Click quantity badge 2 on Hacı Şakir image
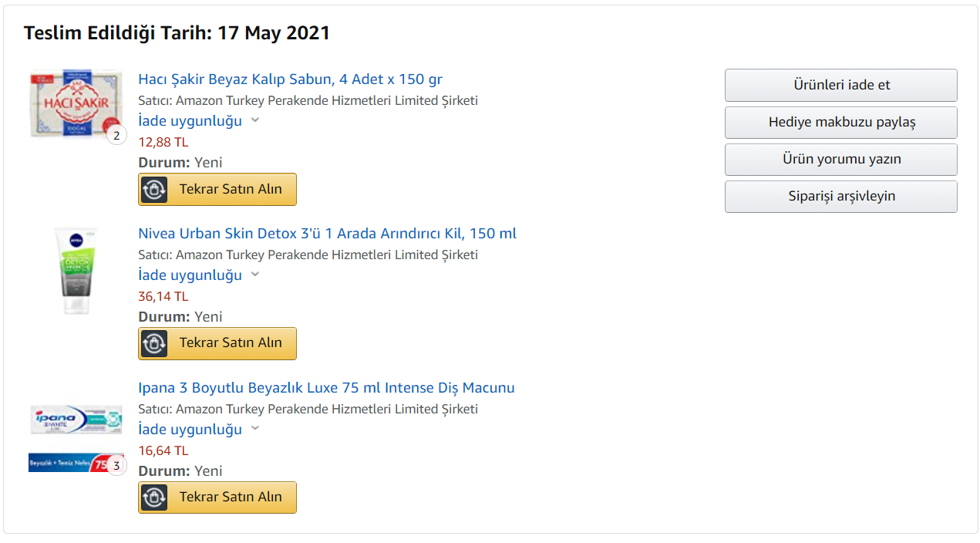 tap(116, 136)
